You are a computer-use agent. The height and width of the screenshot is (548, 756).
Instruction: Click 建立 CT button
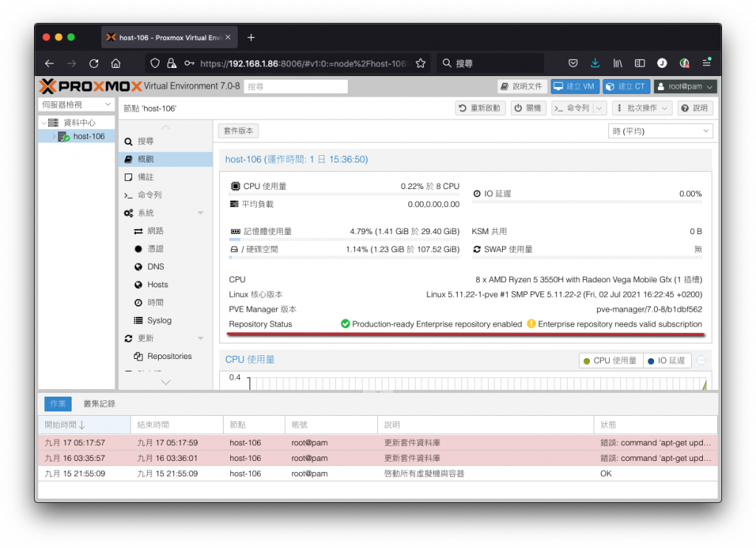pyautogui.click(x=626, y=86)
